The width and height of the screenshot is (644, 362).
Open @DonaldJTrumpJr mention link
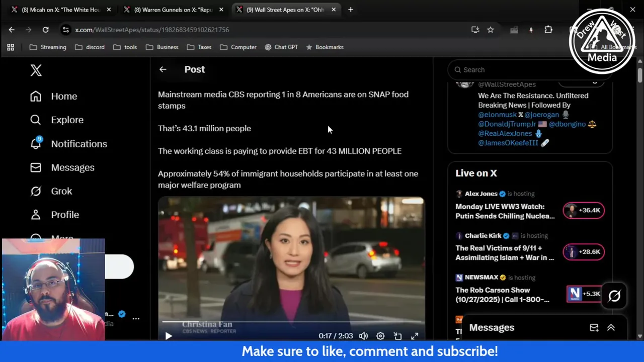507,124
